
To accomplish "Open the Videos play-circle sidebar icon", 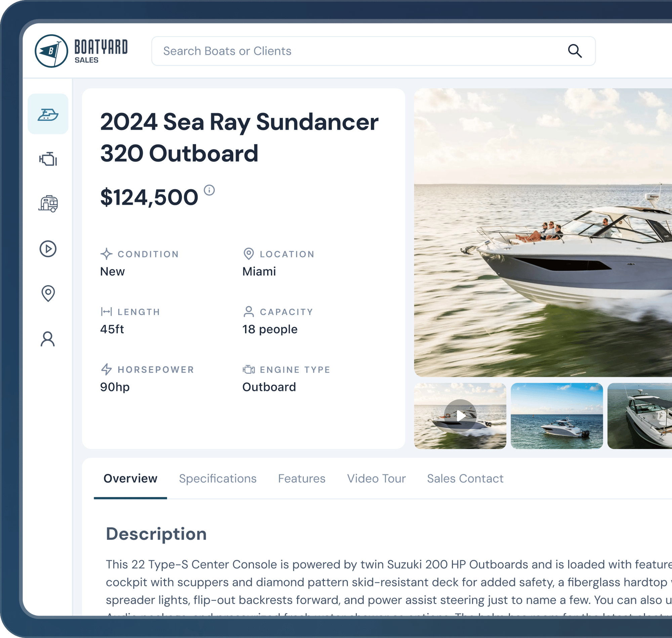I will tap(48, 248).
